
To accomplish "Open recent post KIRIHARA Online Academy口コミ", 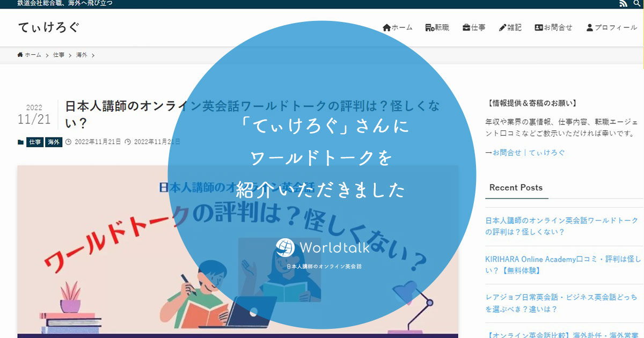I will (x=562, y=264).
